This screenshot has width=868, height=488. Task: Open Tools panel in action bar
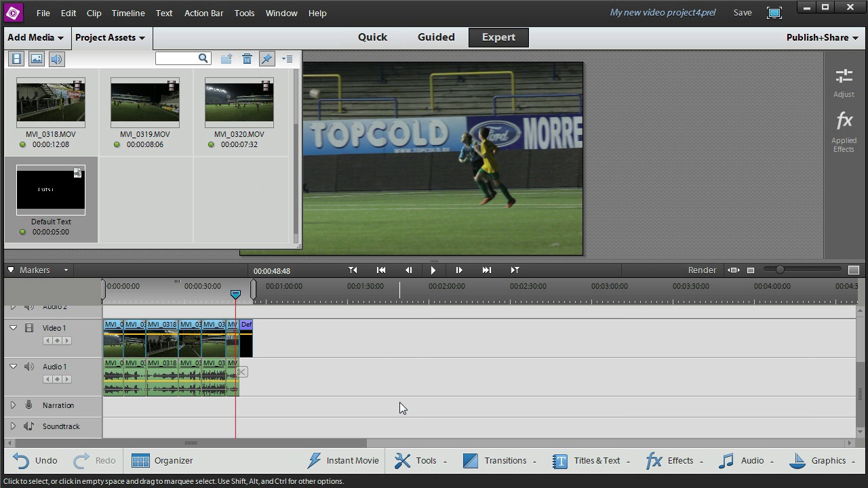[x=420, y=460]
